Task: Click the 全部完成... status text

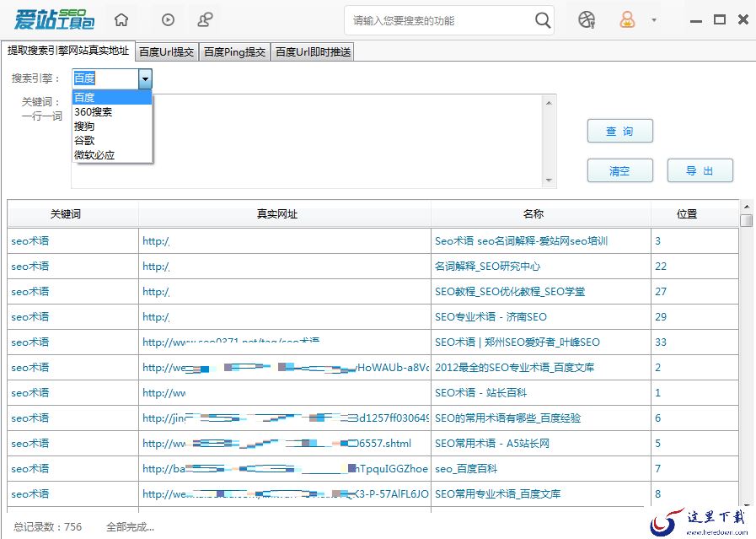Action: pos(130,527)
